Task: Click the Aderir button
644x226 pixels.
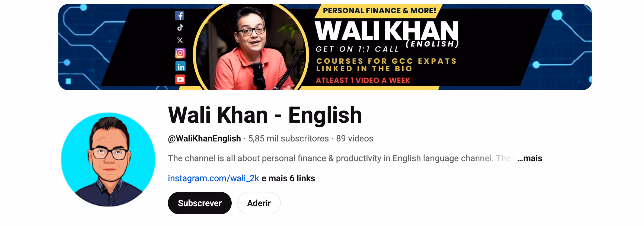Action: pyautogui.click(x=259, y=203)
